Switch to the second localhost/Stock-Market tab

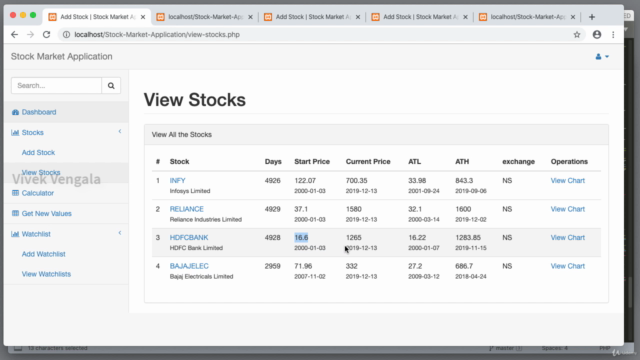205,17
